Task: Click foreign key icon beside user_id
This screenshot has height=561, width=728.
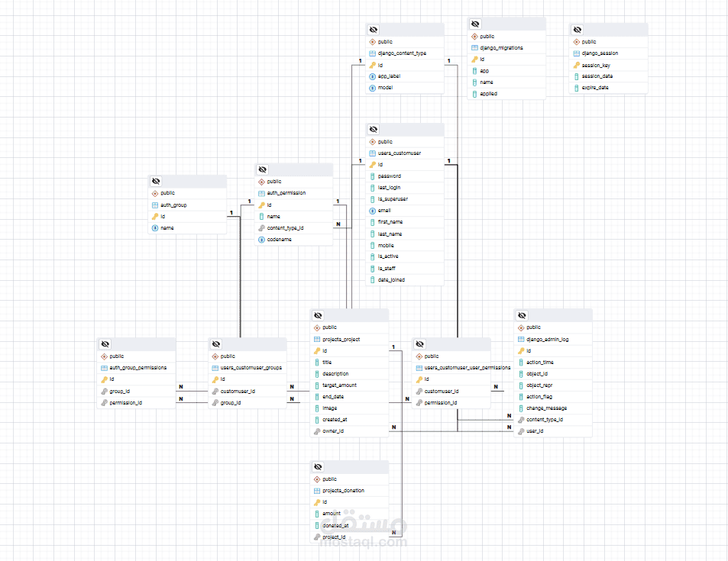Action: click(x=521, y=431)
